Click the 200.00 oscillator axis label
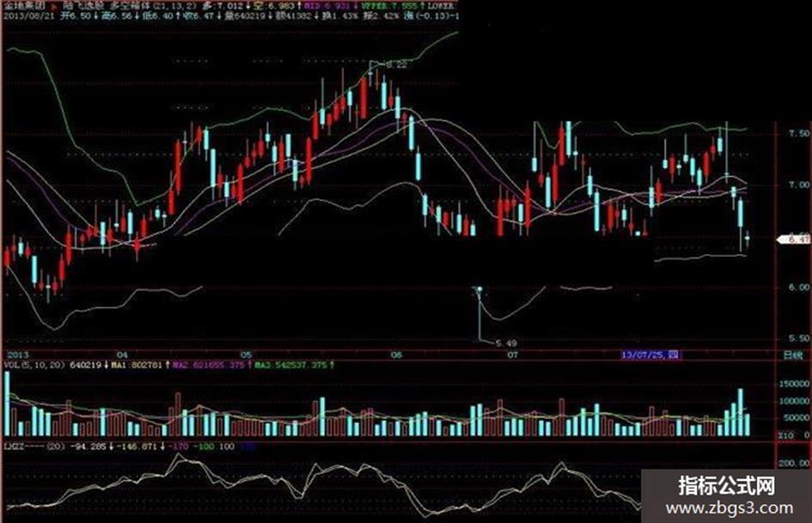Screen dimensions: 812x523 tap(795, 463)
